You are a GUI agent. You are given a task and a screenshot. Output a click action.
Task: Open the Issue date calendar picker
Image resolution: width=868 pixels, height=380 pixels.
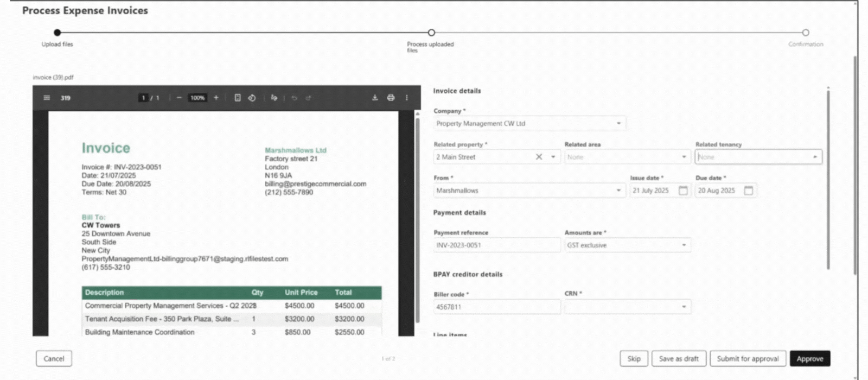point(683,191)
